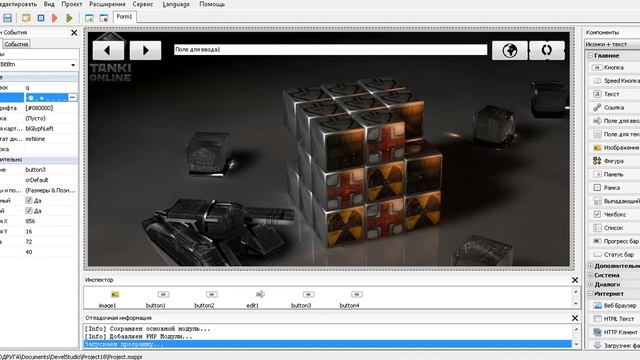Click the refresh arrows button on the form
This screenshot has width=640, height=360.
point(547,50)
